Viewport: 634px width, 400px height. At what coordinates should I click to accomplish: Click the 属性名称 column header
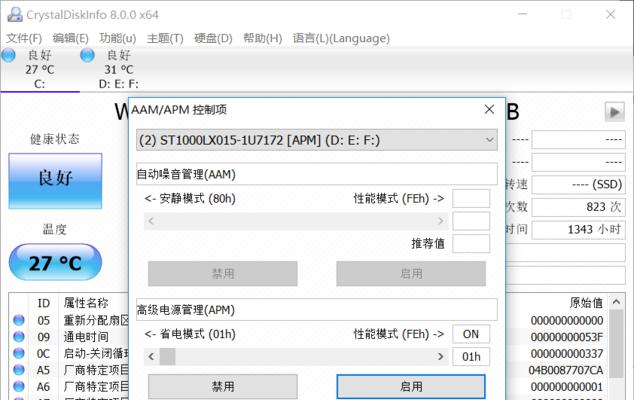86,303
